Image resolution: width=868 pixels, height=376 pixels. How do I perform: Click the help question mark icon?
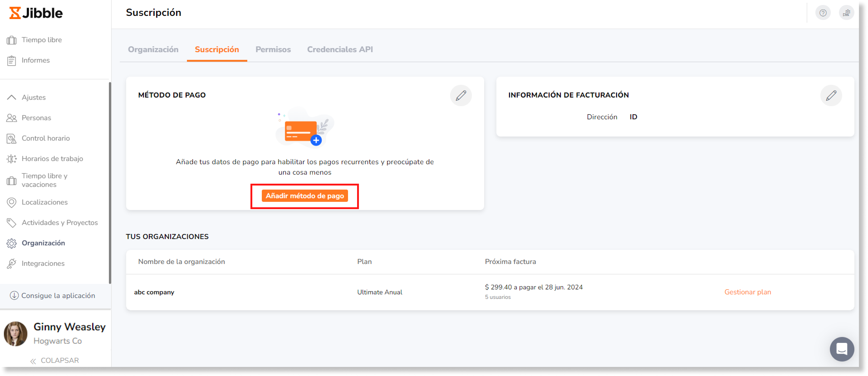[x=823, y=12]
